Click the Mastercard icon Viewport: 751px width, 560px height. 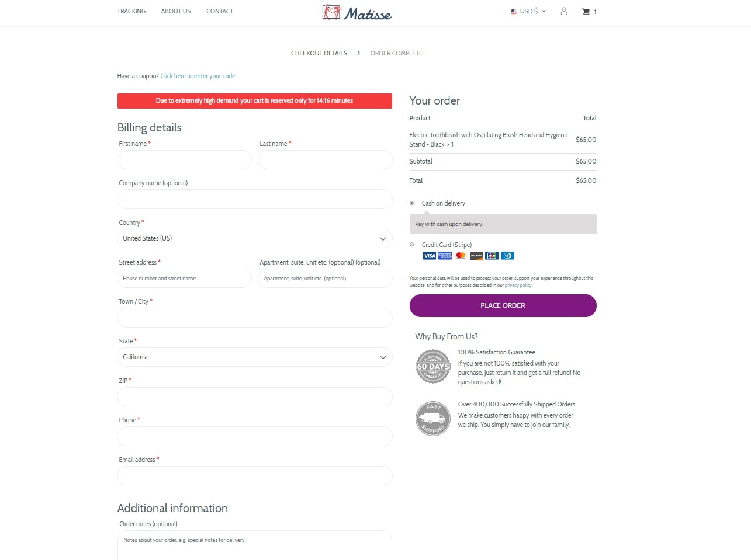pos(461,256)
